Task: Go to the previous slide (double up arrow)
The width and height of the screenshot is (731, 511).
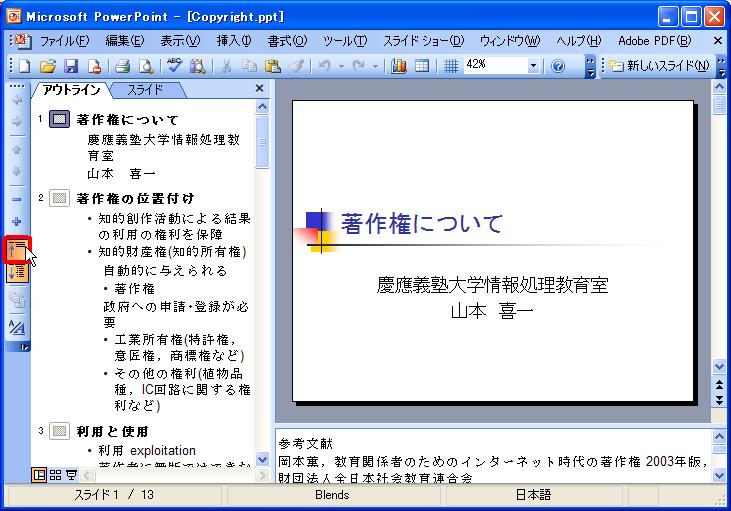Action: click(x=719, y=385)
